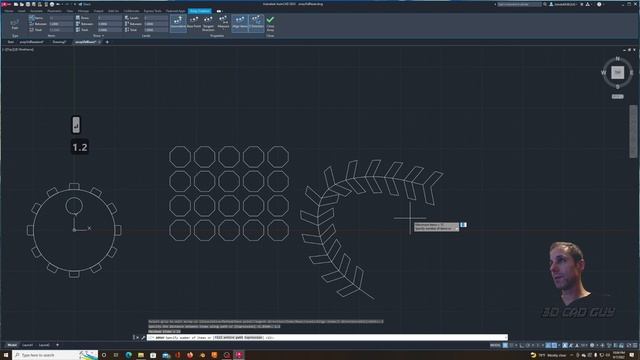The height and width of the screenshot is (360, 640).
Task: Click the search magnifier icon in title bar
Action: 545,4
